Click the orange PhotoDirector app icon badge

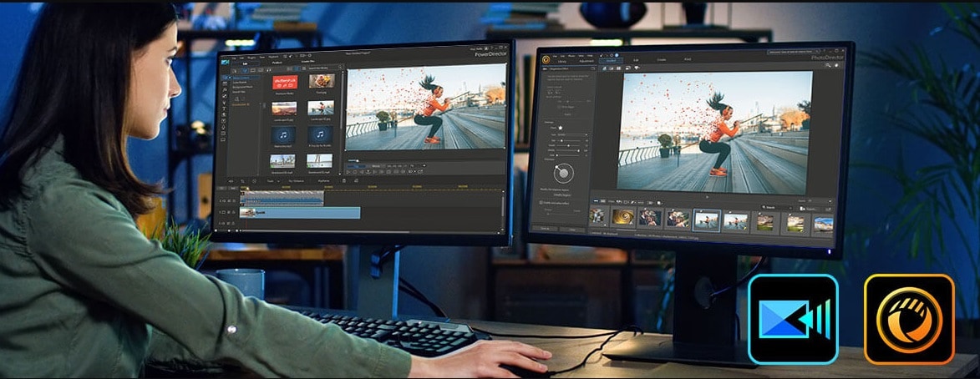click(x=909, y=319)
